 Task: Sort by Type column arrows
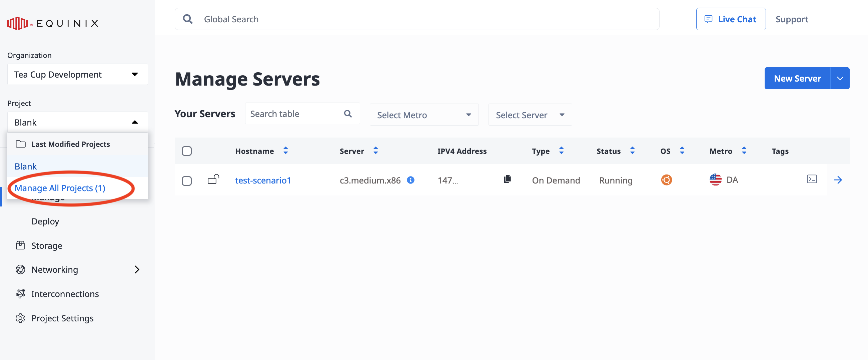tap(561, 151)
